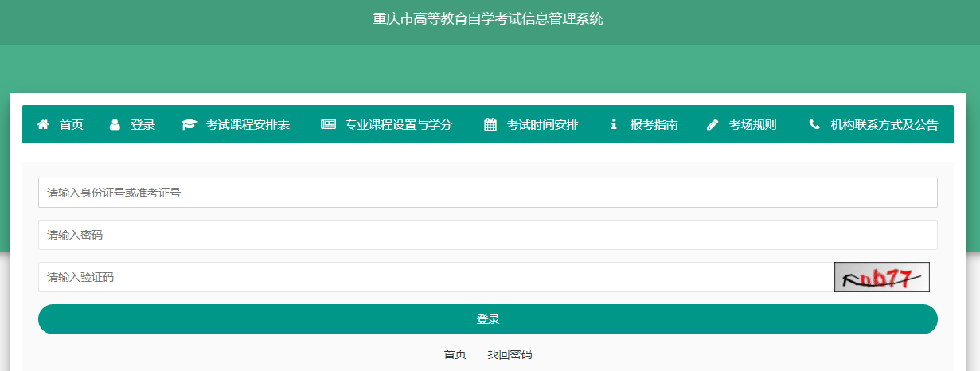This screenshot has height=371, width=980.
Task: Refresh the captcha image
Action: [881, 277]
